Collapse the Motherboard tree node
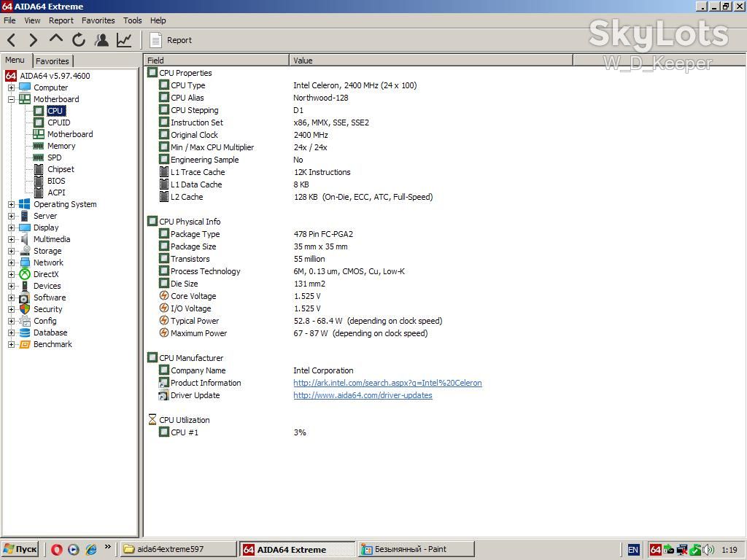The height and width of the screenshot is (560, 747). click(x=11, y=99)
